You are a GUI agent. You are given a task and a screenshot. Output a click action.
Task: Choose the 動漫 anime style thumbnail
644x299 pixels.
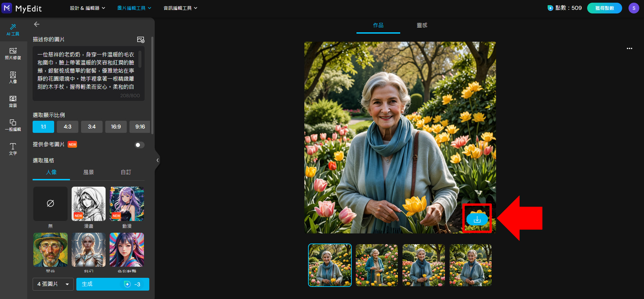coord(127,204)
